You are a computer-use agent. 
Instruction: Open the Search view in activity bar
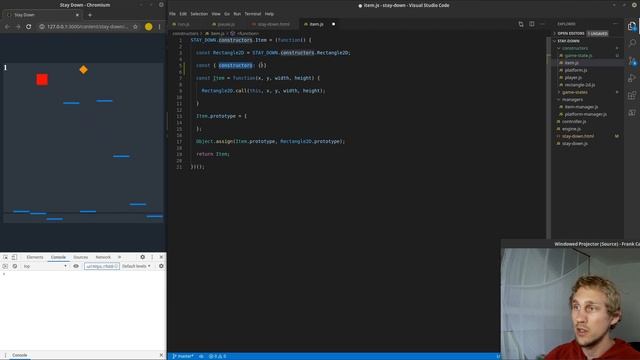pos(632,43)
